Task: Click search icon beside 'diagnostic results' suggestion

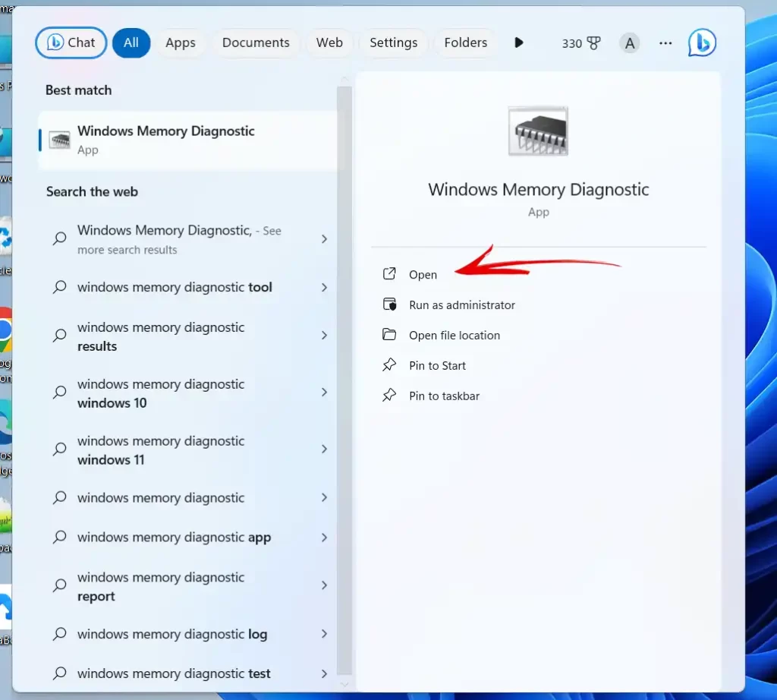Action: tap(59, 336)
